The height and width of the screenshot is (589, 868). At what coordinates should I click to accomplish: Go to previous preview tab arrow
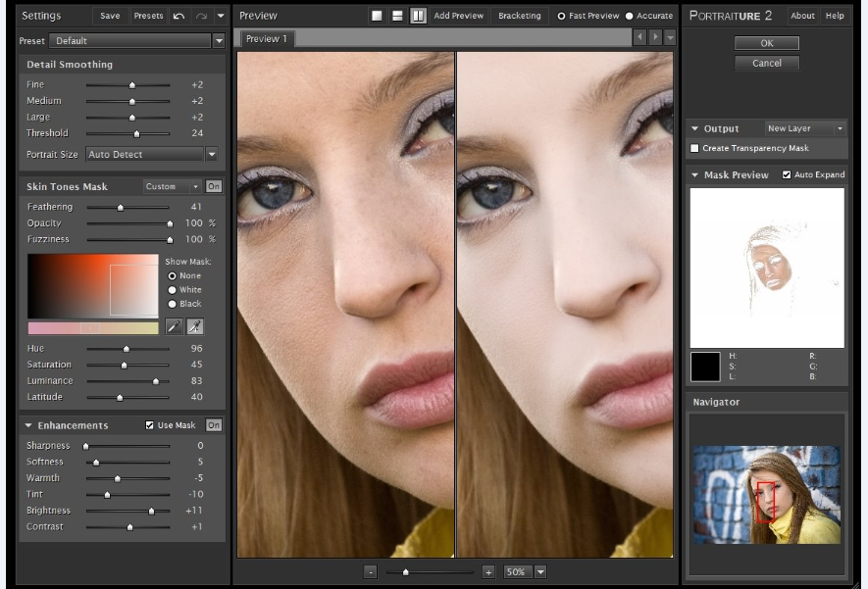[x=639, y=37]
